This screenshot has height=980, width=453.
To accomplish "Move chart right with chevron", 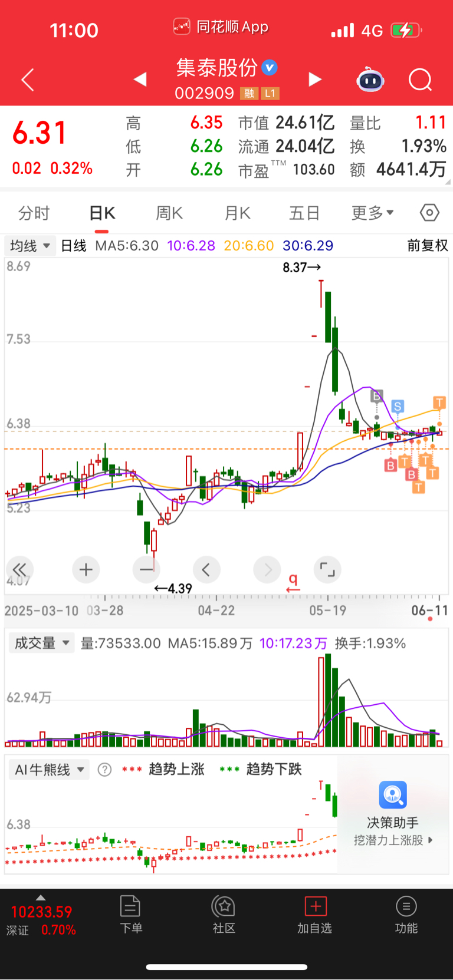I will coord(267,569).
